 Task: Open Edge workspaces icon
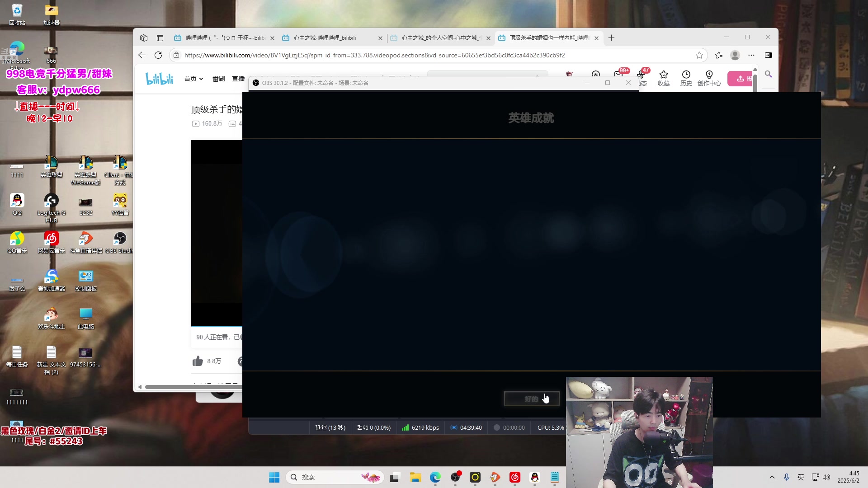coord(144,38)
